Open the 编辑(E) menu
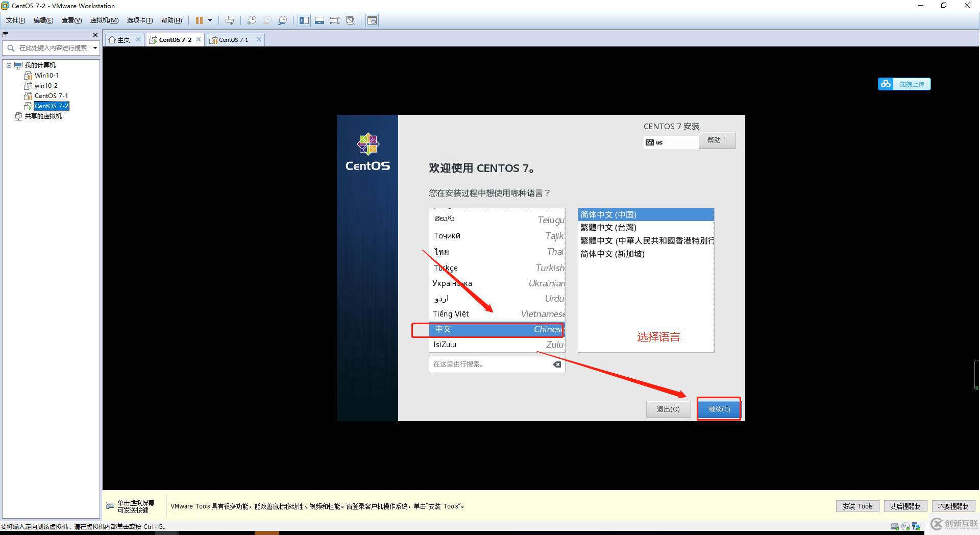The image size is (980, 535). click(43, 20)
